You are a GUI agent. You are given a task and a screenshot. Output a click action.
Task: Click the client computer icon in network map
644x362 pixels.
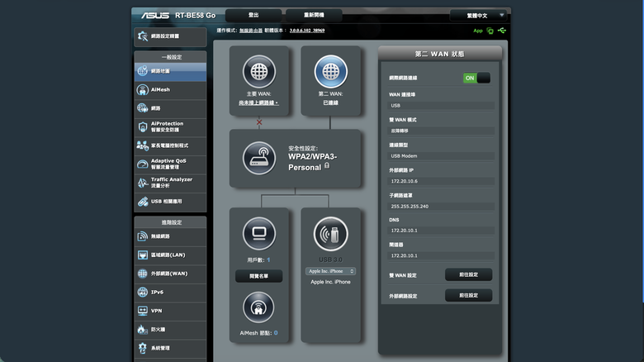pos(259,234)
